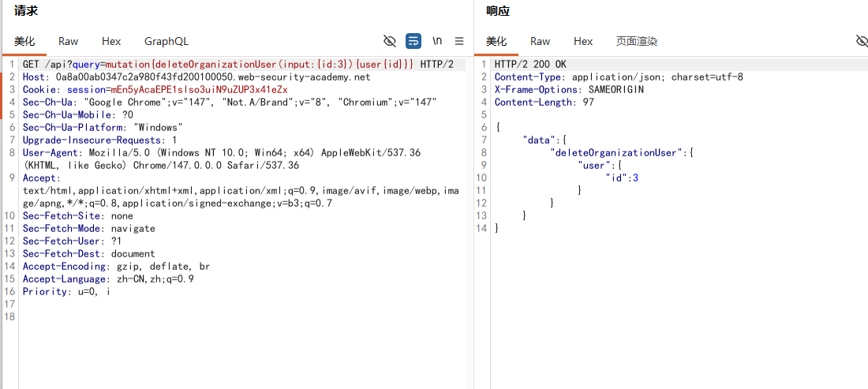Toggle hidden characters eye icon in request pane
Image resolution: width=868 pixels, height=389 pixels.
click(x=390, y=41)
